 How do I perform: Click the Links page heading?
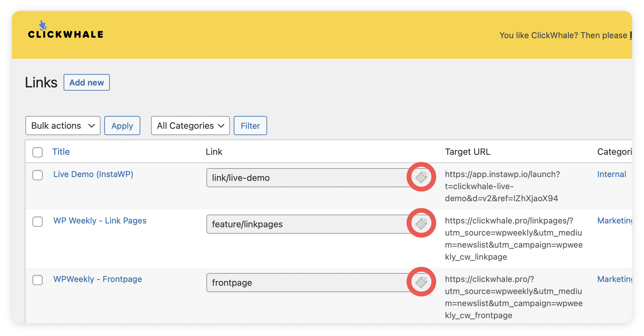tap(41, 83)
